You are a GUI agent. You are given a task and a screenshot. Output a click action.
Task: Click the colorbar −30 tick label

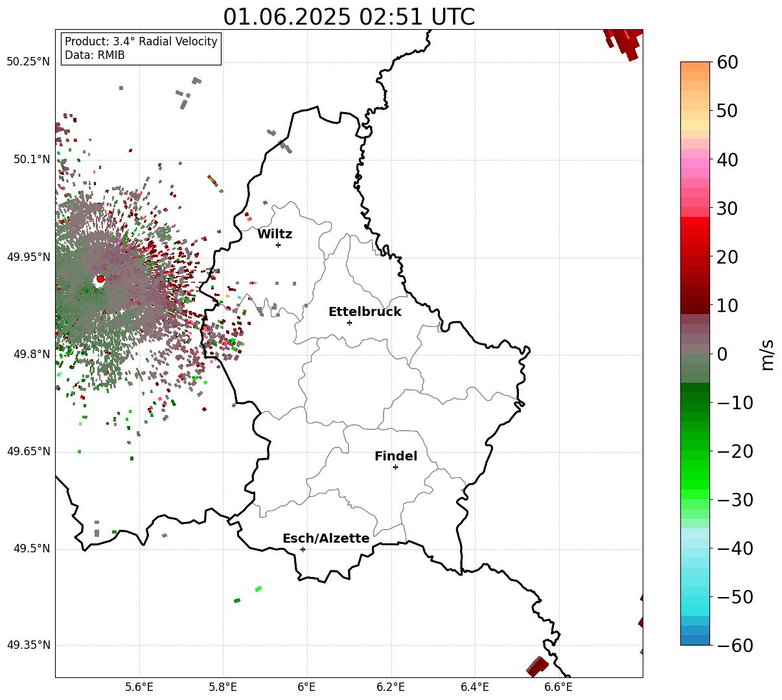(735, 500)
